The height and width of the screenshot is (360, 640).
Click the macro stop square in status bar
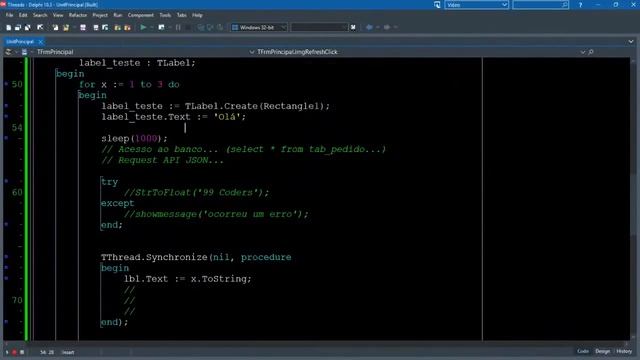coord(22,352)
